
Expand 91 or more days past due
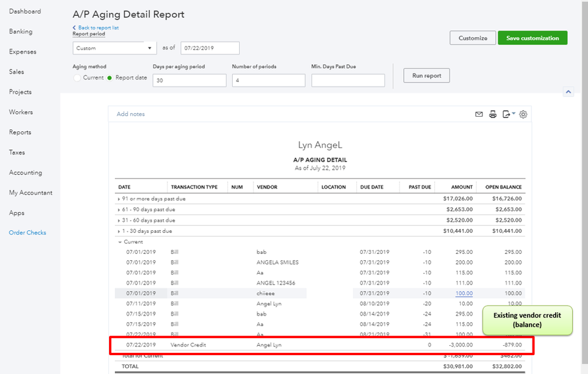click(119, 199)
